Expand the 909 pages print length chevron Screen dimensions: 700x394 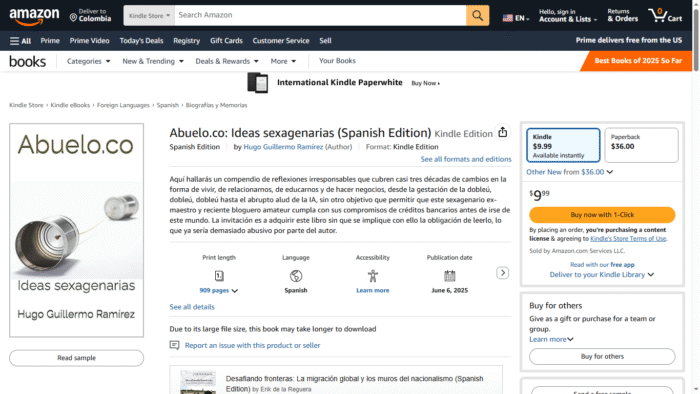(235, 291)
